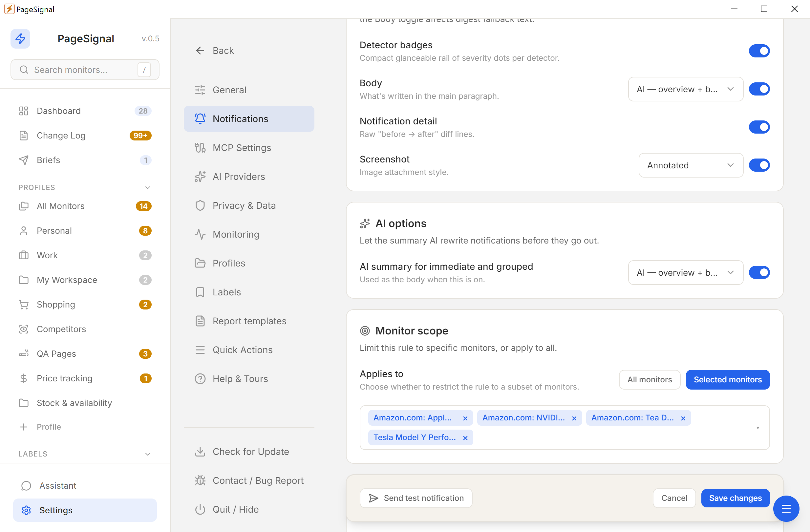Viewport: 810px width, 532px height.
Task: Click the Change Log document icon
Action: (x=24, y=136)
